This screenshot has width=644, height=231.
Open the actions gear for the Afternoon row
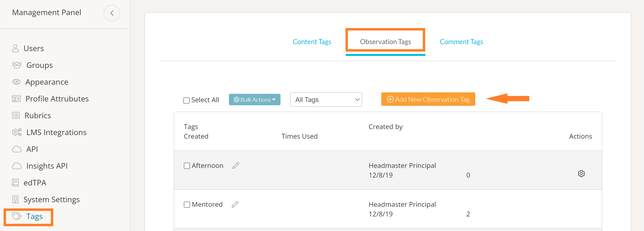pos(581,173)
